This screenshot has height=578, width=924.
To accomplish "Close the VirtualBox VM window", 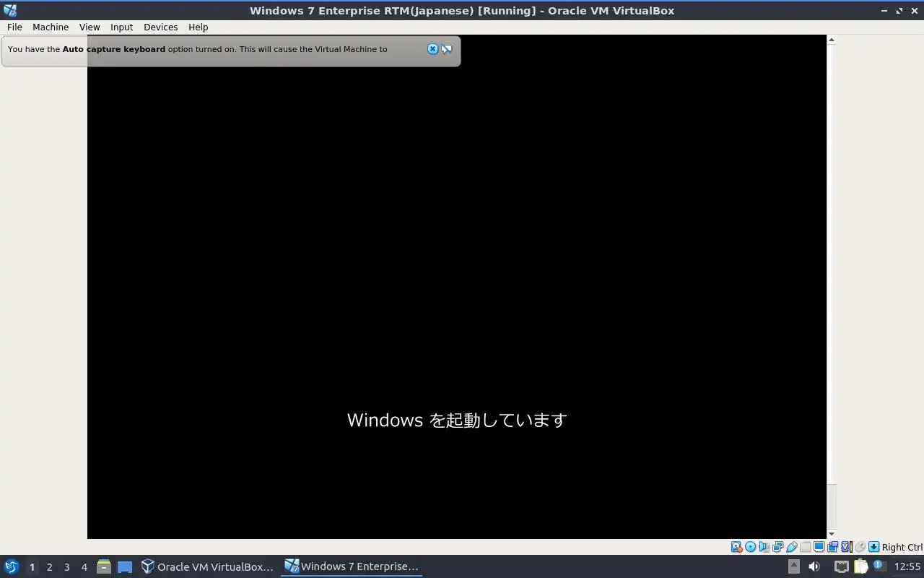I will (x=914, y=11).
